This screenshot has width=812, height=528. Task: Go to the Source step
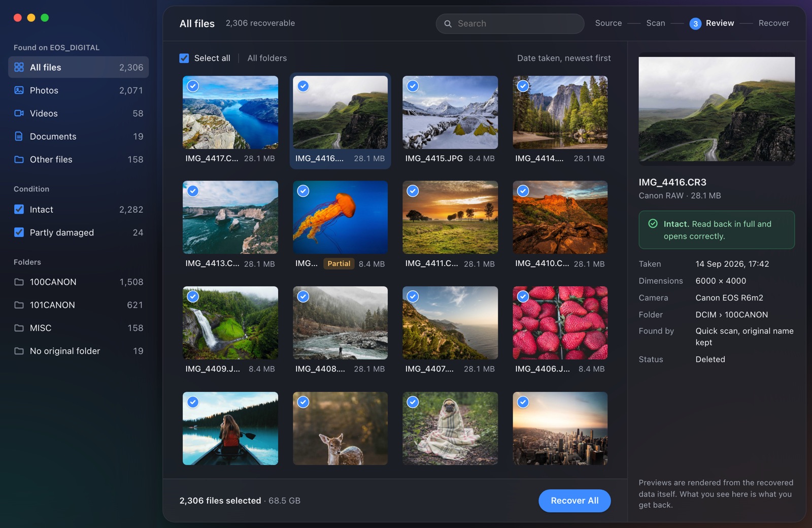pos(608,23)
